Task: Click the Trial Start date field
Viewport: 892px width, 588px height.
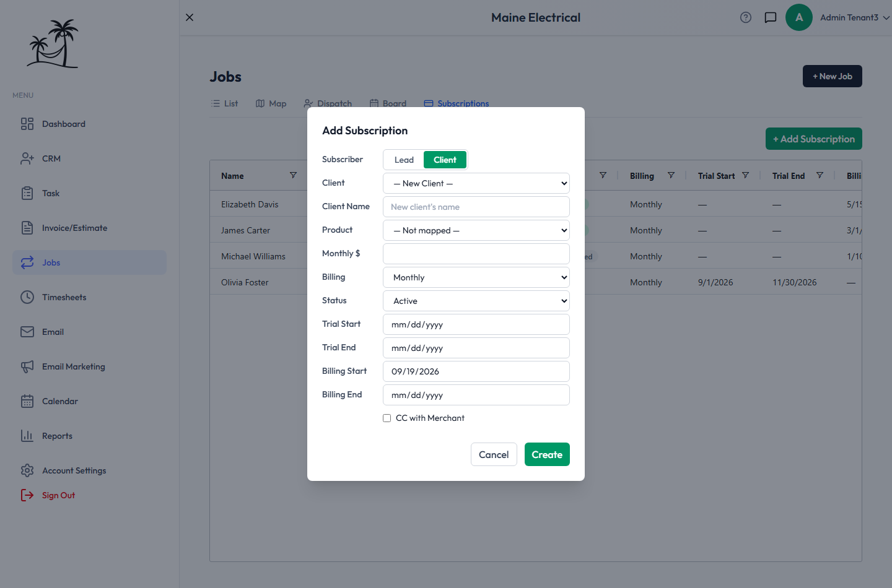Action: [476, 324]
